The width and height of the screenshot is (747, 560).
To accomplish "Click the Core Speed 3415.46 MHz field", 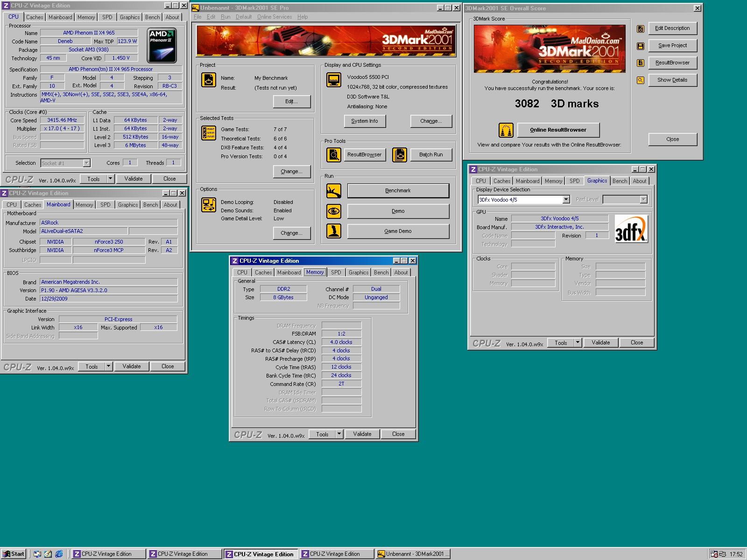I will [62, 120].
